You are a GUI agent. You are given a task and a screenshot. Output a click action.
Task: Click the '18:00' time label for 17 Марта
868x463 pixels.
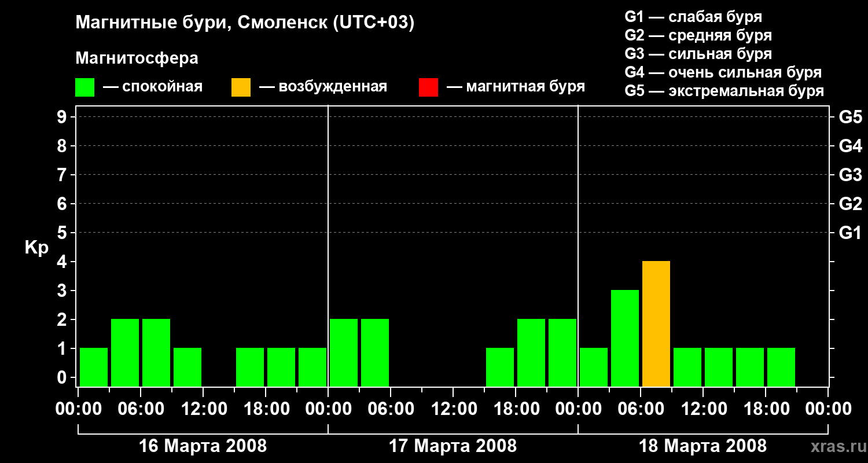coord(516,409)
